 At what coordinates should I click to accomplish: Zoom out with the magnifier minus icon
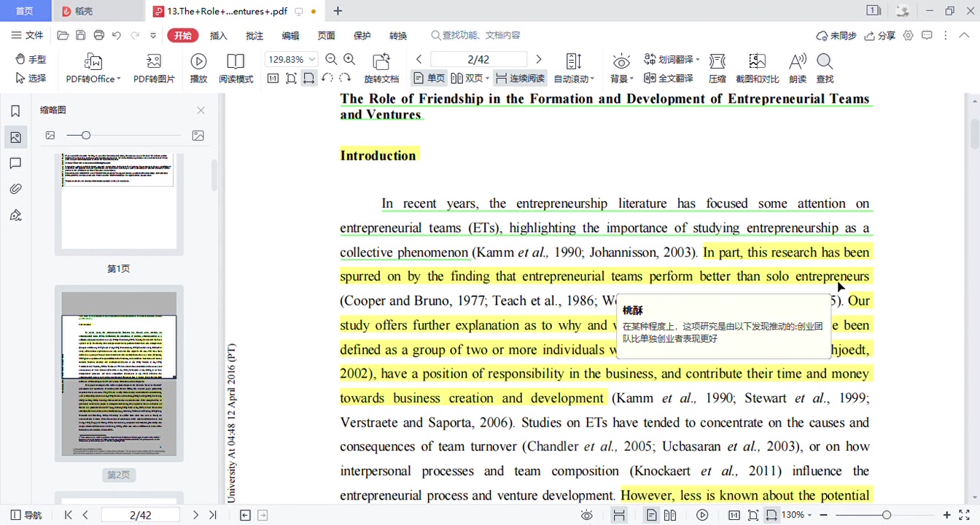point(331,59)
